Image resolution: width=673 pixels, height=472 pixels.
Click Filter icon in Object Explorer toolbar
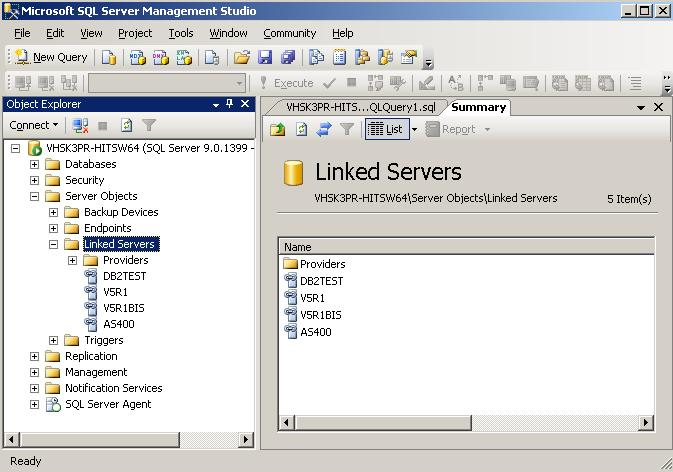(x=149, y=125)
